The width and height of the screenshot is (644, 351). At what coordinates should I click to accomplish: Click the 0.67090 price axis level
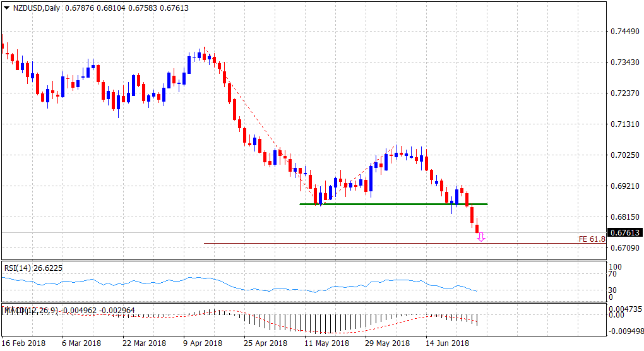624,248
